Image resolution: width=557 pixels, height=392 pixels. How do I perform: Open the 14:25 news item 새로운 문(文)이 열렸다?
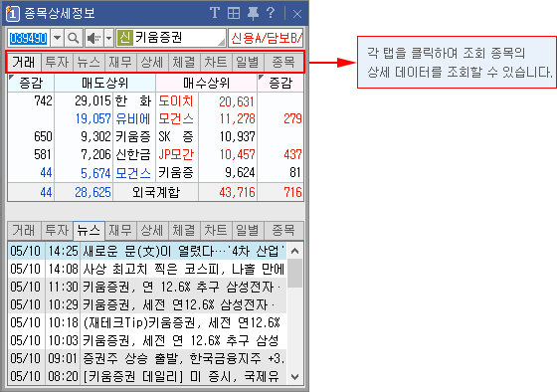pyautogui.click(x=147, y=251)
